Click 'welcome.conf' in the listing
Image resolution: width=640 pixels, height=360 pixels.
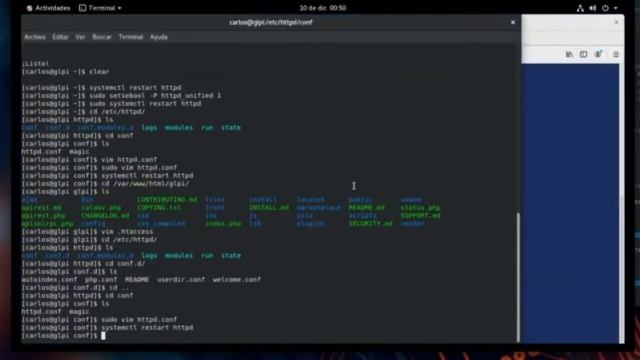click(x=237, y=280)
